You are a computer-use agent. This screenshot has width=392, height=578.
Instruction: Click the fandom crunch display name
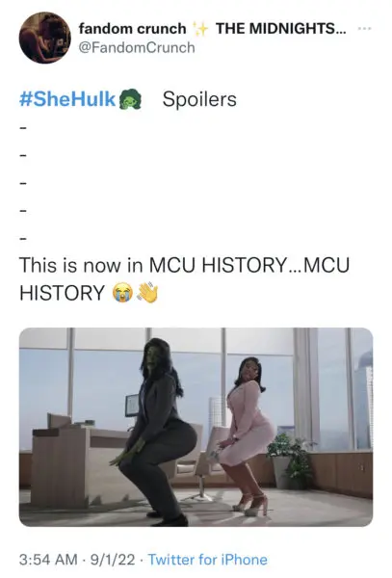tap(132, 28)
